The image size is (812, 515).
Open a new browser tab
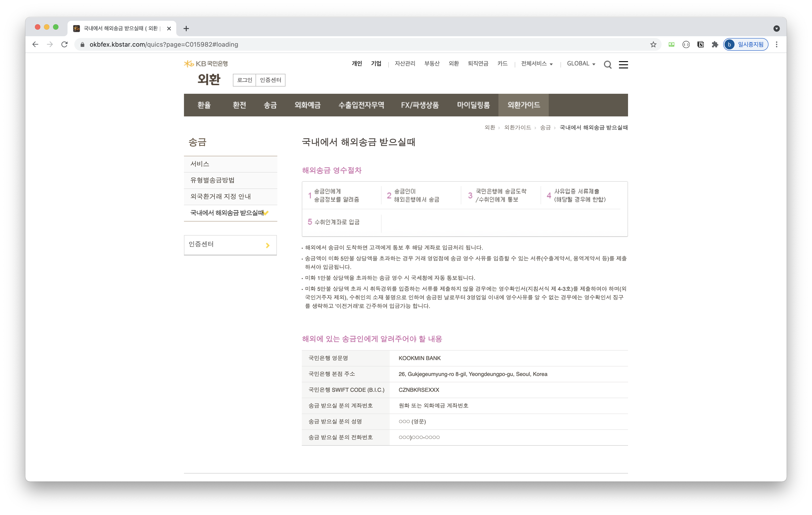186,29
